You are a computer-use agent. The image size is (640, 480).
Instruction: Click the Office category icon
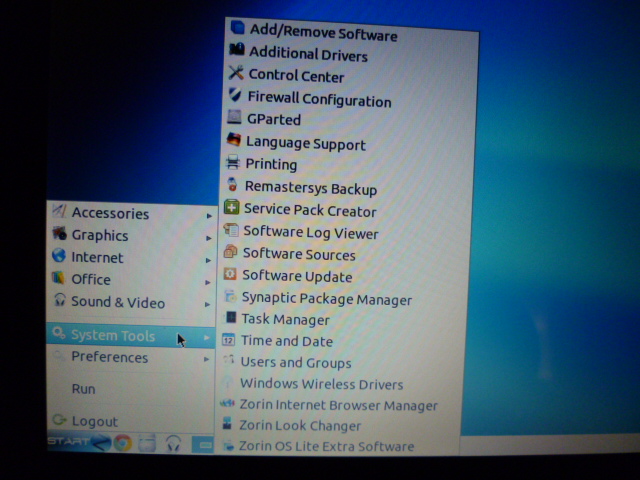point(59,278)
